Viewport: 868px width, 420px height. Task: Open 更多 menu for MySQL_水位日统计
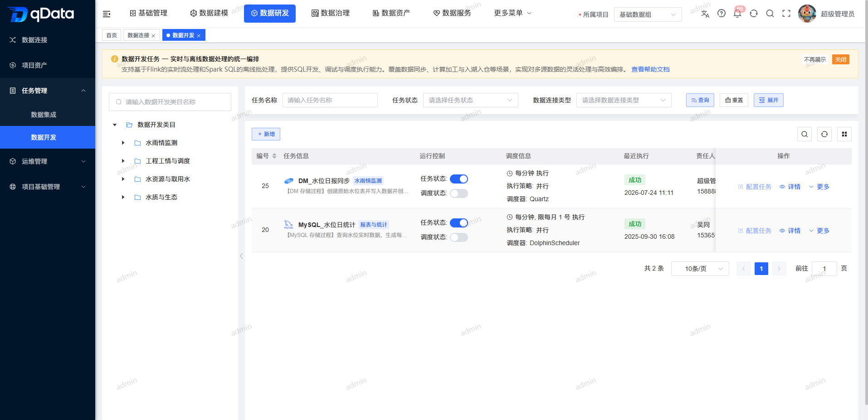(x=819, y=231)
